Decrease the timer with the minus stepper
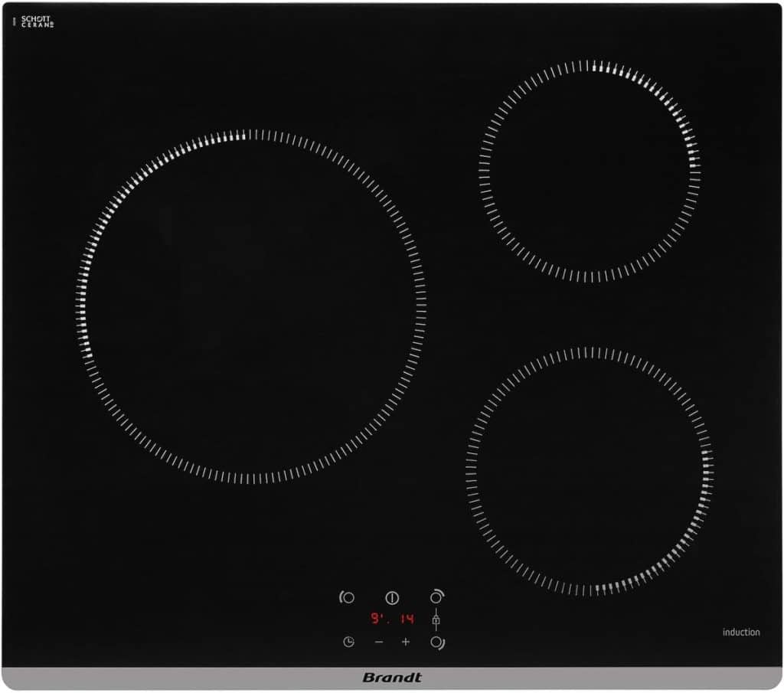784x693 pixels. click(x=378, y=641)
